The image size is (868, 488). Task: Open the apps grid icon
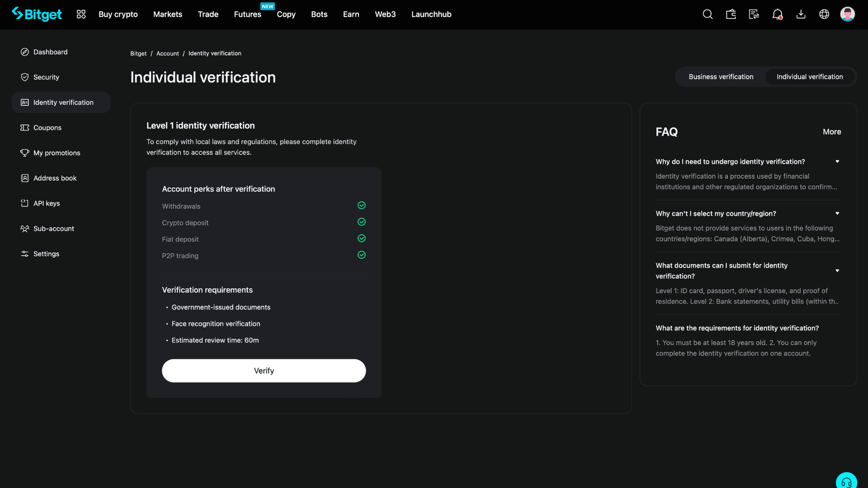pyautogui.click(x=81, y=14)
